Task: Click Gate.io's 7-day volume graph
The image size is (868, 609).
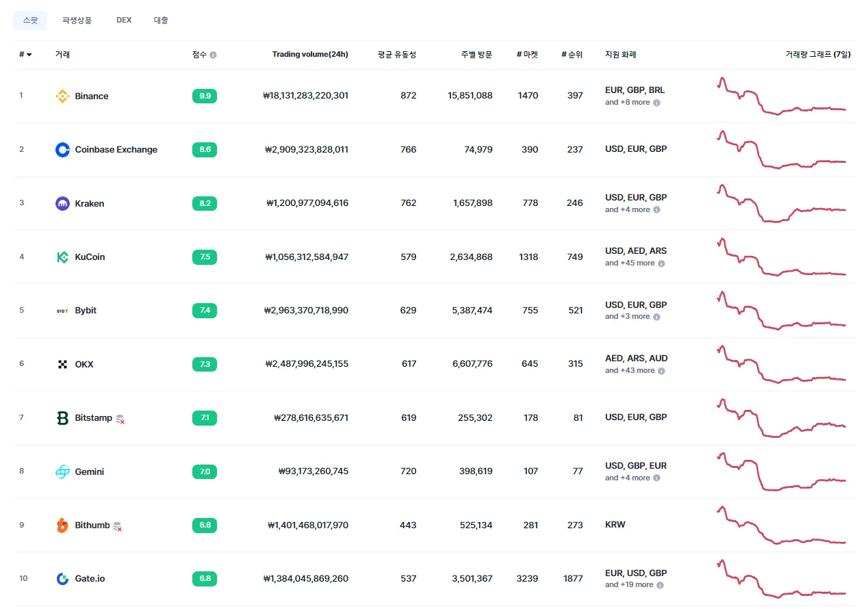Action: [781, 579]
